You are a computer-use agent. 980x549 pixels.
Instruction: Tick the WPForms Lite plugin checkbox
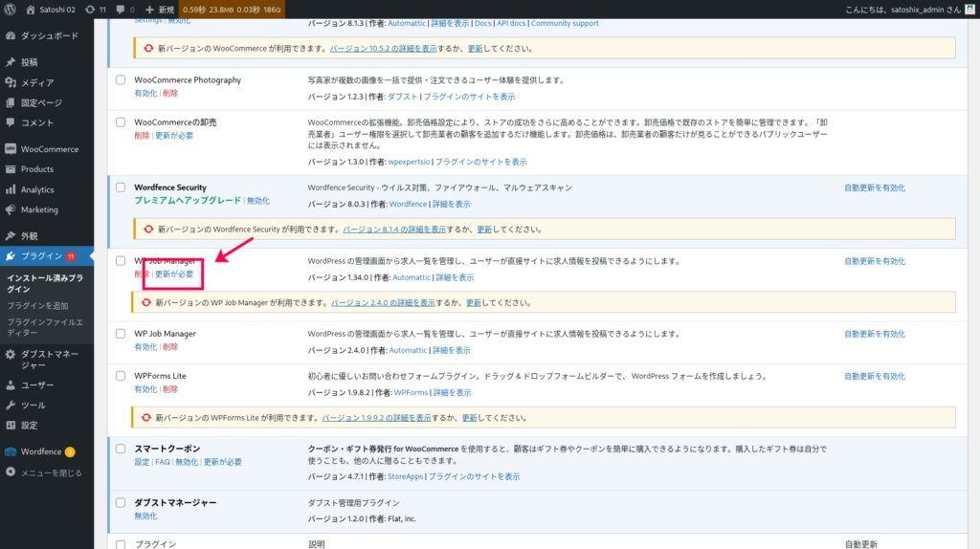tap(121, 376)
